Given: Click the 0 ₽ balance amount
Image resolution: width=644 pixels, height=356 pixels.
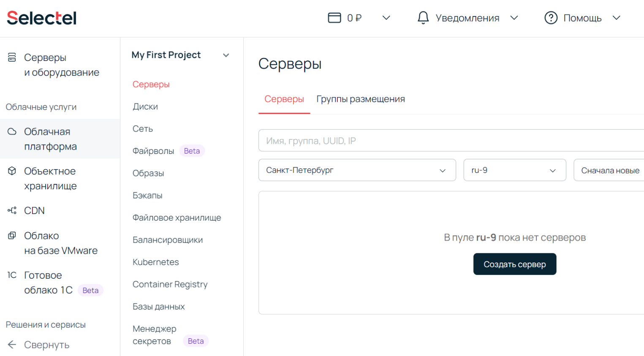Looking at the screenshot, I should (x=354, y=18).
